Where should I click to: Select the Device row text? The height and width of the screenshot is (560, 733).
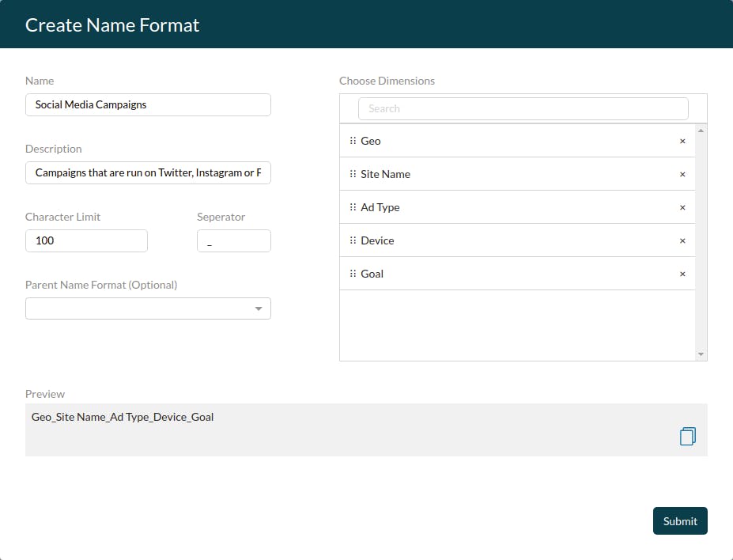[377, 240]
